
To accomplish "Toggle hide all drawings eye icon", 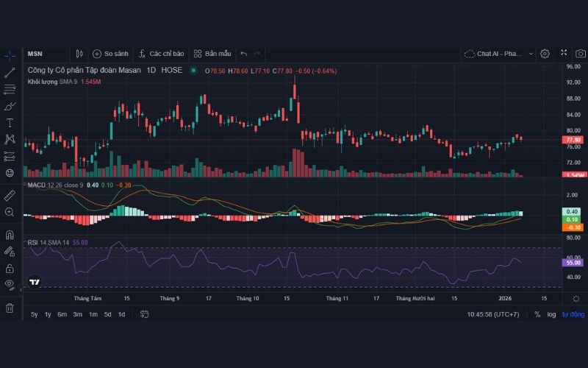I will (x=10, y=284).
